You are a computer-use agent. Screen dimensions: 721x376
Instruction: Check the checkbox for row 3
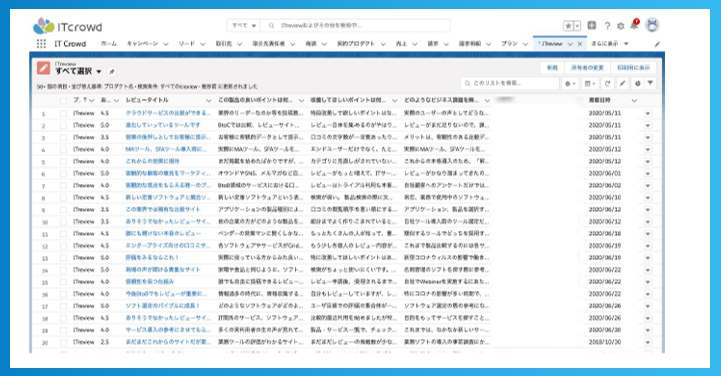[x=63, y=137]
